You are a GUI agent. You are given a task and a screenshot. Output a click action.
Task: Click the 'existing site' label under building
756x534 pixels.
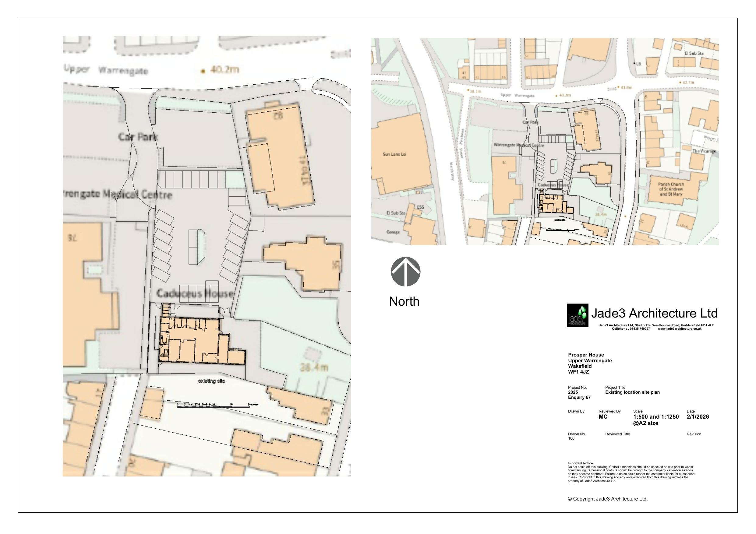(x=211, y=381)
